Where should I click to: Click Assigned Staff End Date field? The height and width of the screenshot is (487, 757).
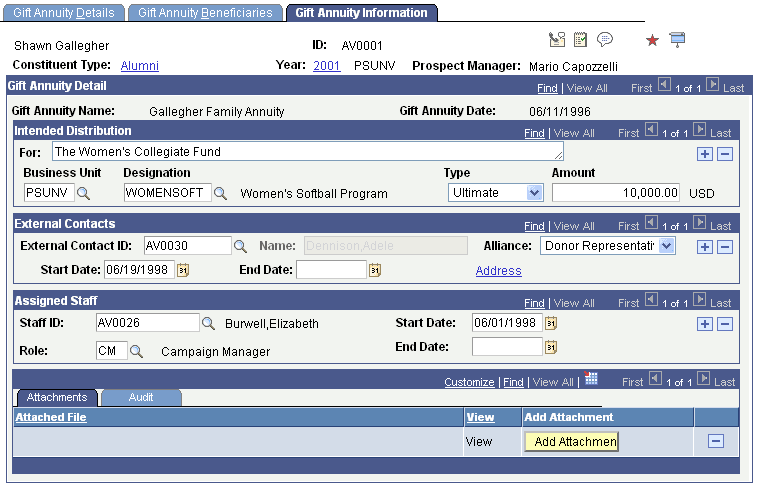pos(507,347)
